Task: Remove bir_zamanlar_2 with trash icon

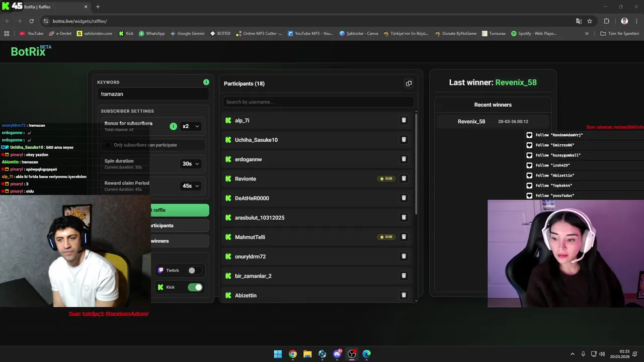Action: coord(404,276)
